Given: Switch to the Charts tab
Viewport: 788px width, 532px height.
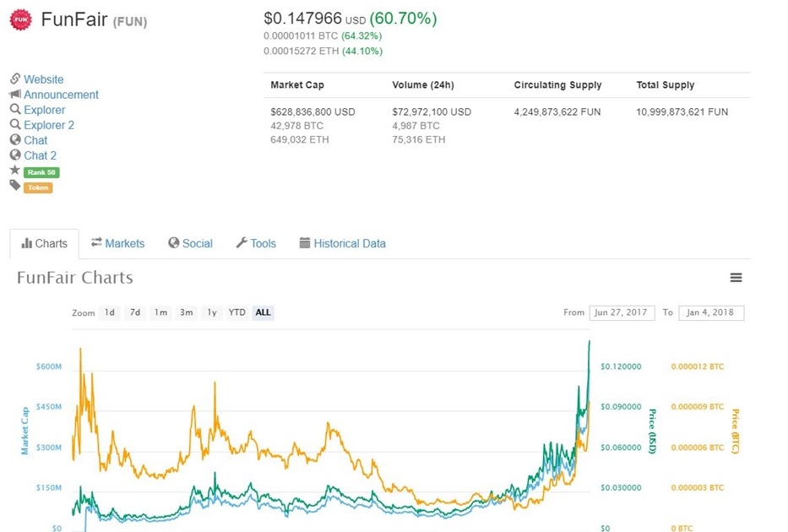Looking at the screenshot, I should [x=44, y=244].
